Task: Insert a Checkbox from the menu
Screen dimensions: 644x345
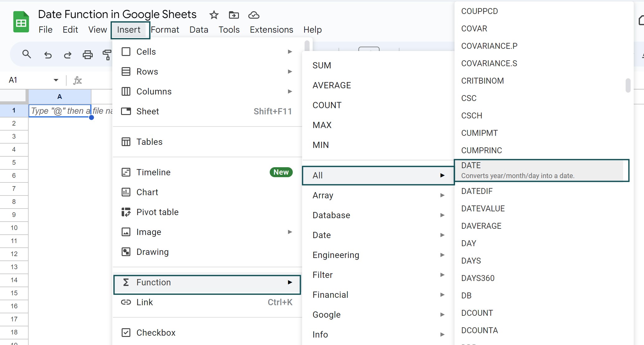Action: [207, 333]
